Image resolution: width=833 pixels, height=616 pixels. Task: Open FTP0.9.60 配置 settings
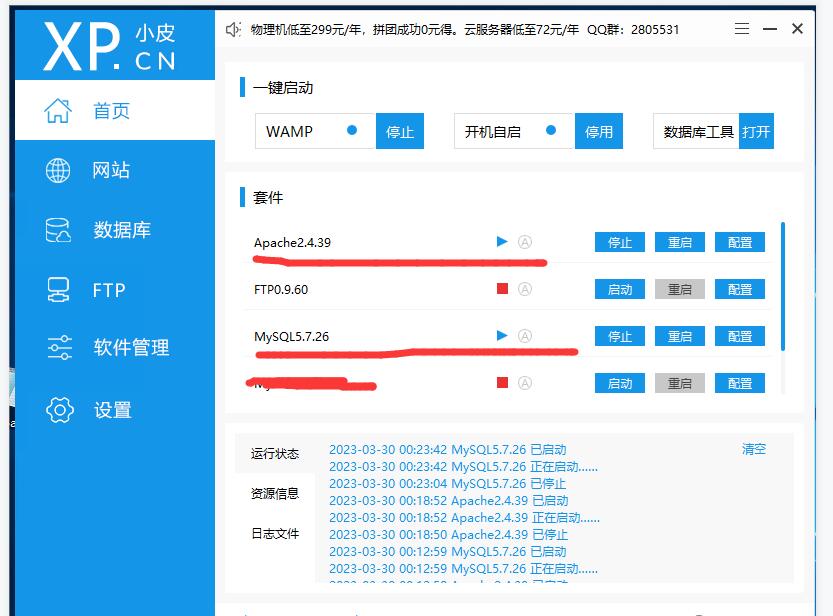(x=740, y=289)
